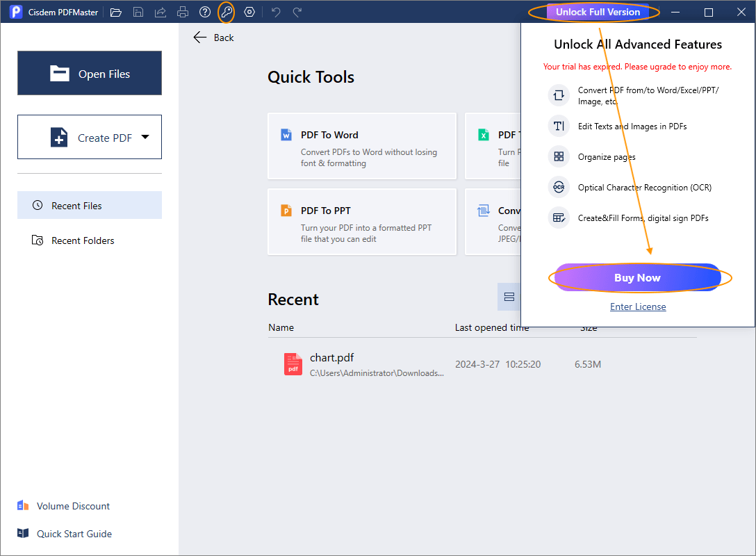This screenshot has width=756, height=556.
Task: Open the Quick Start Guide link
Action: 74,534
